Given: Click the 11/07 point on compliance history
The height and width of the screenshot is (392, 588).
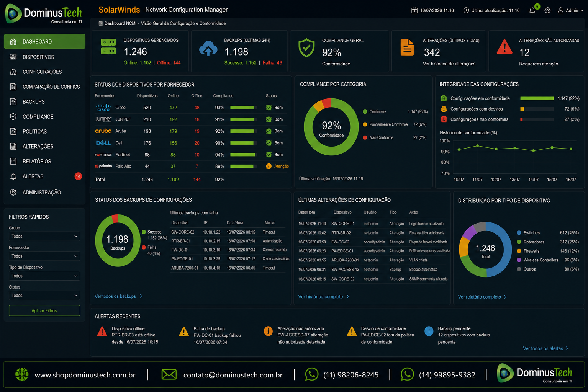Looking at the screenshot, I should (x=477, y=145).
